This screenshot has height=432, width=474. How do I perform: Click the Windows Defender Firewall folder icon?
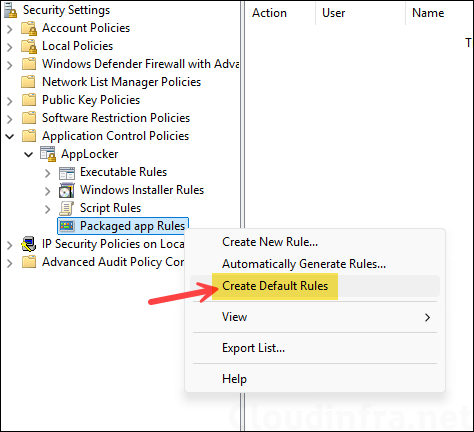[x=29, y=64]
